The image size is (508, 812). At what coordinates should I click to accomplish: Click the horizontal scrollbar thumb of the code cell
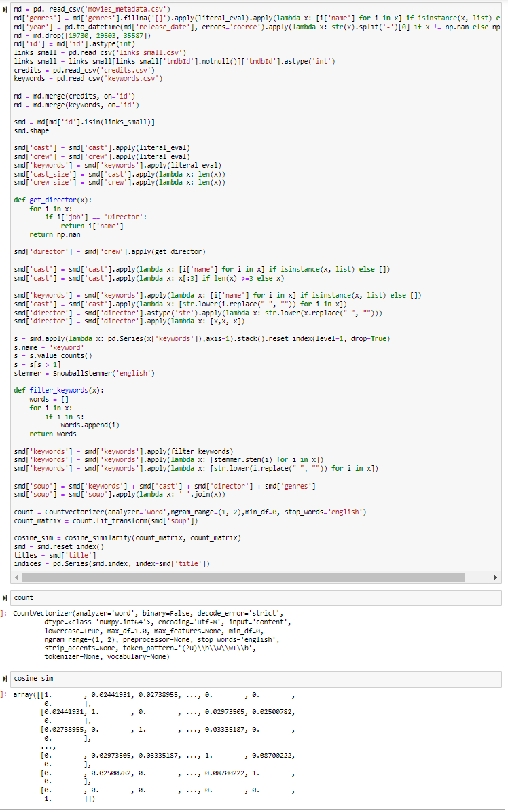pos(243,577)
